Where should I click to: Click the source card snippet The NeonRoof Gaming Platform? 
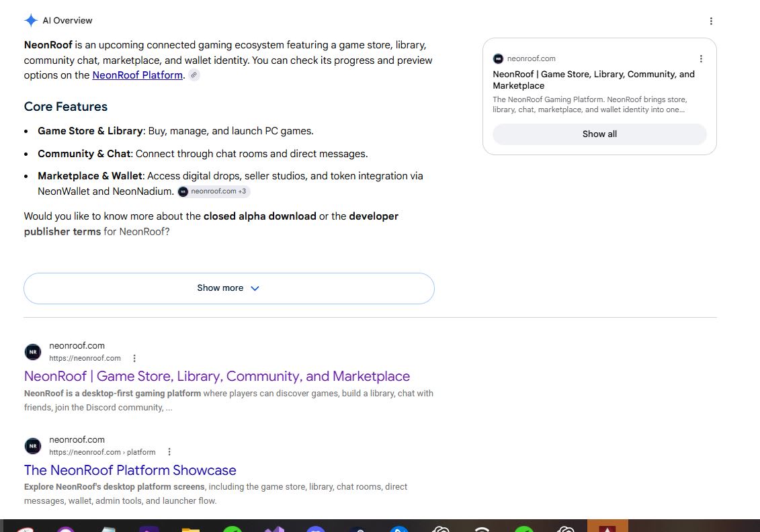(x=590, y=105)
